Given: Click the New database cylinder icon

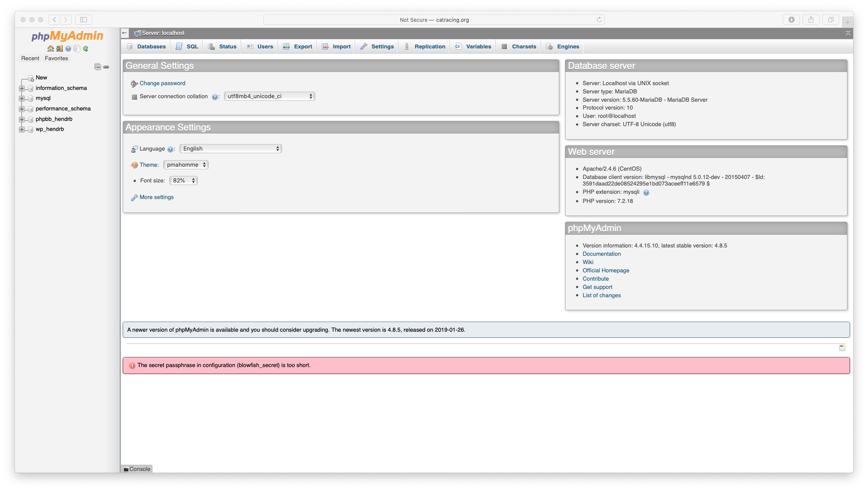Looking at the screenshot, I should coord(31,78).
